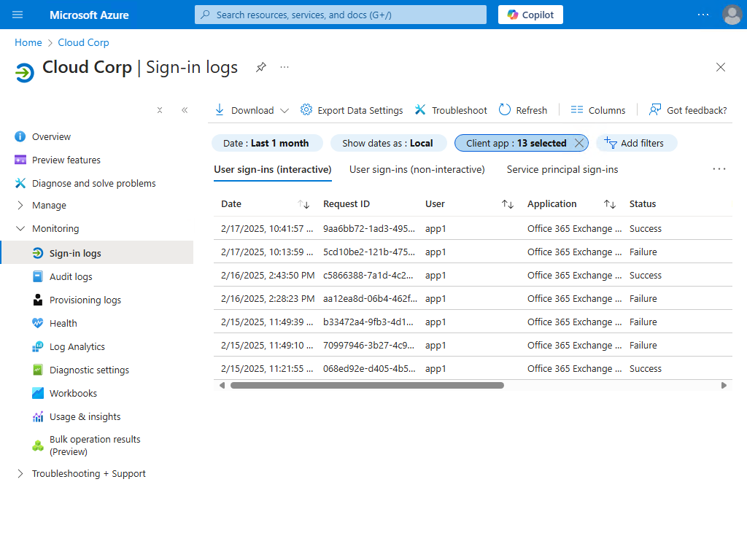The image size is (747, 560).
Task: Open the Azure portal hamburger menu
Action: pos(18,15)
